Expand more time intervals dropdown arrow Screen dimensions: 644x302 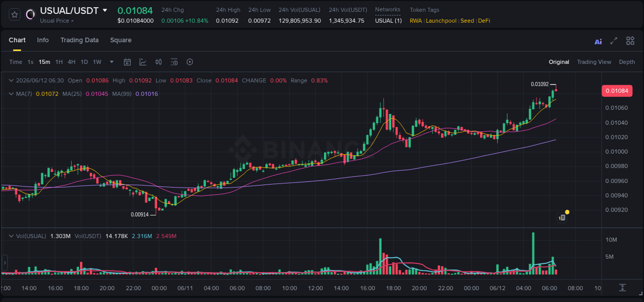coord(112,62)
